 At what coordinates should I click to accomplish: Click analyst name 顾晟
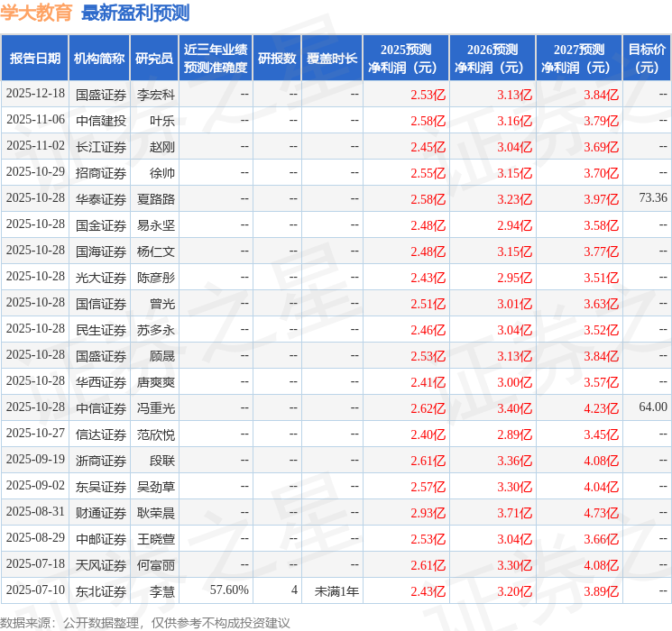(162, 356)
